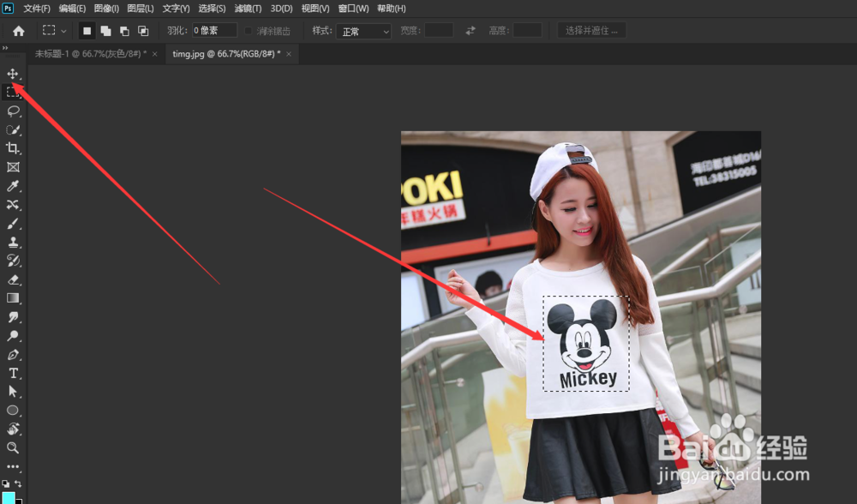Select the Eyedropper tool
857x504 pixels.
click(x=12, y=186)
